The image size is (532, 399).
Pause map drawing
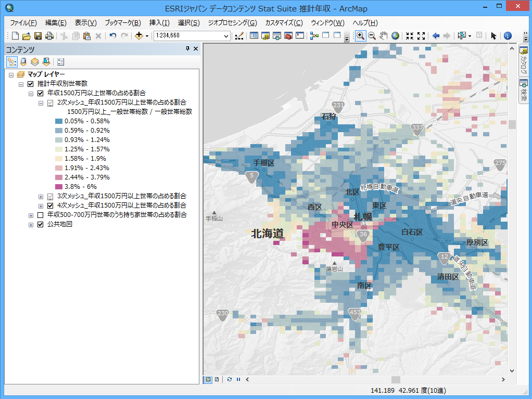tap(238, 379)
